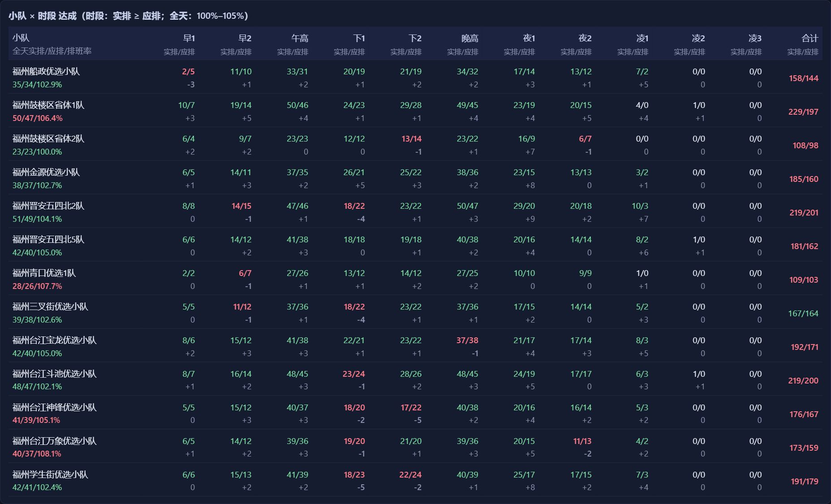Click the rate 23/23/100.0%
This screenshot has width=831, height=504.
coord(37,152)
